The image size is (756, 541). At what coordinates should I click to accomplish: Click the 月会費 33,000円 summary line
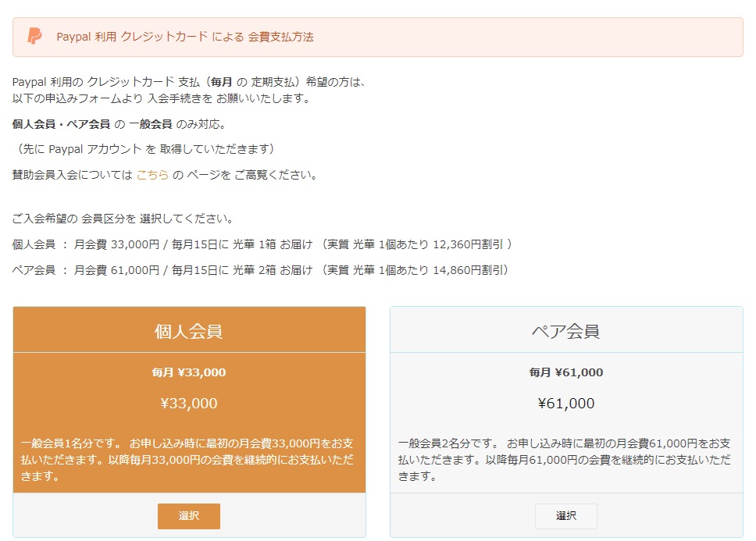(x=262, y=244)
